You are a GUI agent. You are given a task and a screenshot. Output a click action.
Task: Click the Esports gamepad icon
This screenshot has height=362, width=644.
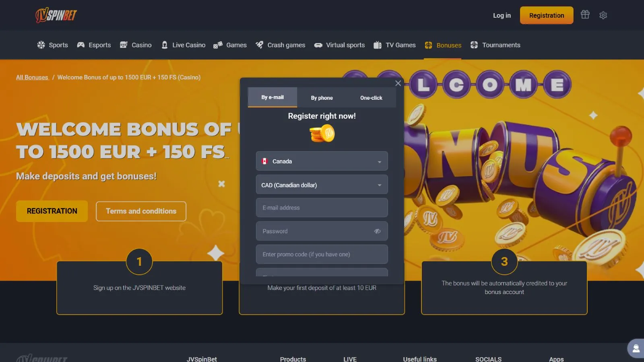coord(81,45)
